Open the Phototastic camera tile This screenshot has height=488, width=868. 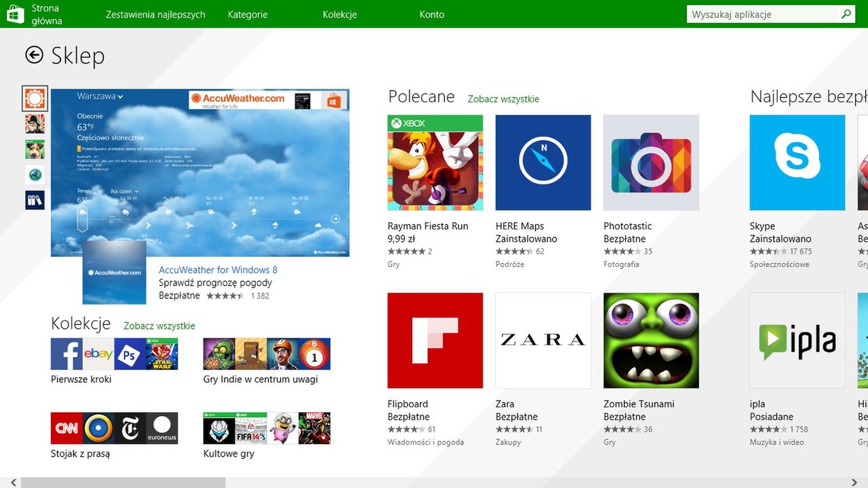pyautogui.click(x=651, y=163)
